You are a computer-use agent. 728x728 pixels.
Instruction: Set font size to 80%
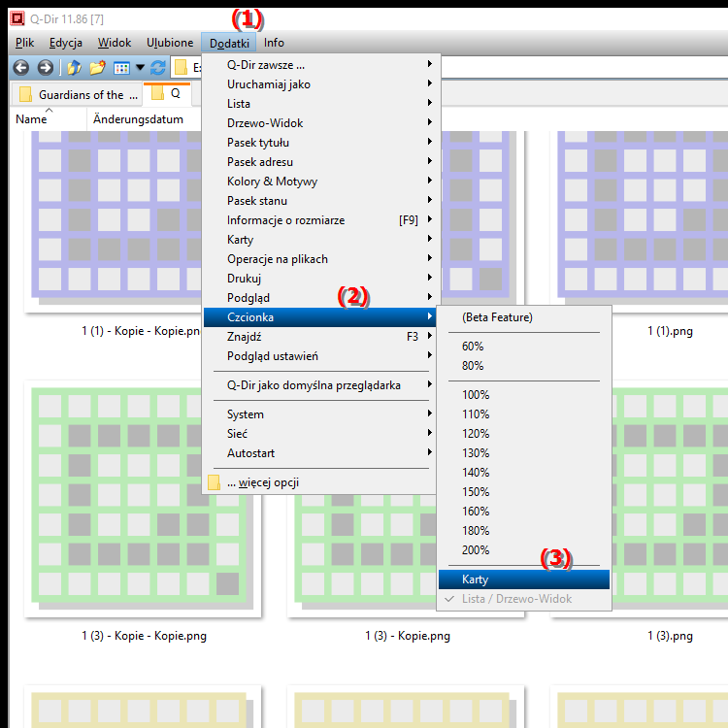pos(524,366)
